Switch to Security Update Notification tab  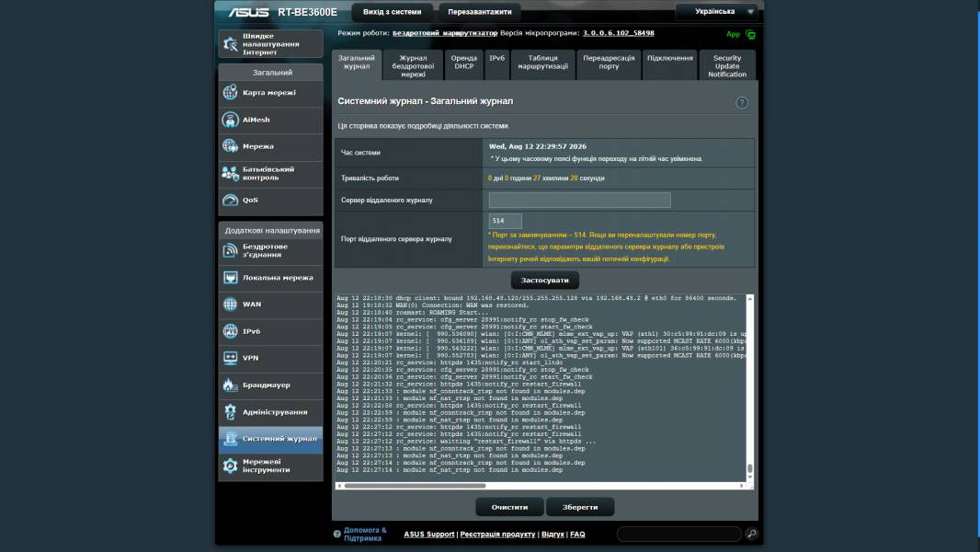click(x=727, y=65)
